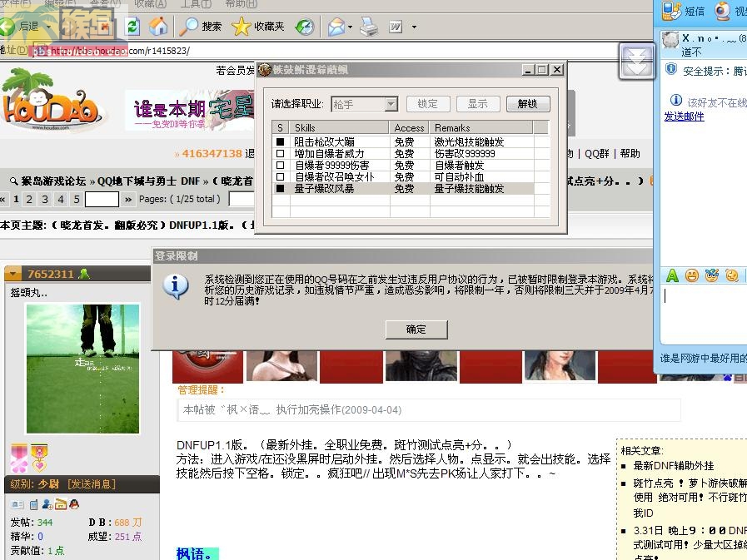Click the QQ penguin icon in user panel
Screen dimensions: 747x560
coord(74,503)
